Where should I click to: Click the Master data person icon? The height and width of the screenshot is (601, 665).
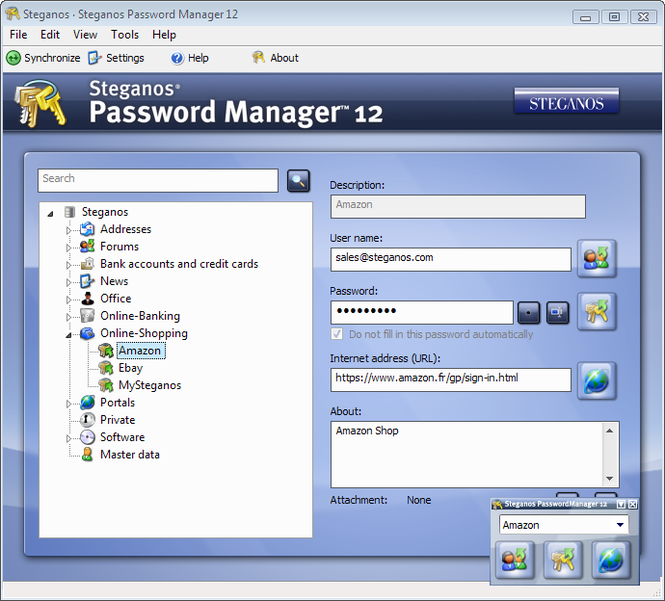coord(87,454)
